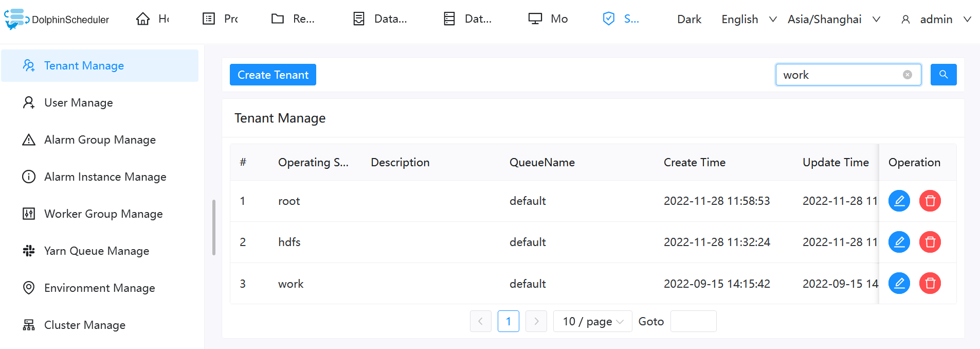Viewport: 980px width, 349px height.
Task: Click the 'root' tenant cell
Action: tap(289, 201)
